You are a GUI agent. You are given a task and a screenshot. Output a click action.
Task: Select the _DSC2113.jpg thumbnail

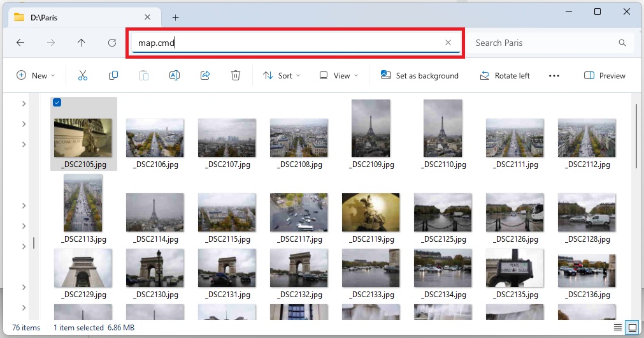(x=83, y=203)
